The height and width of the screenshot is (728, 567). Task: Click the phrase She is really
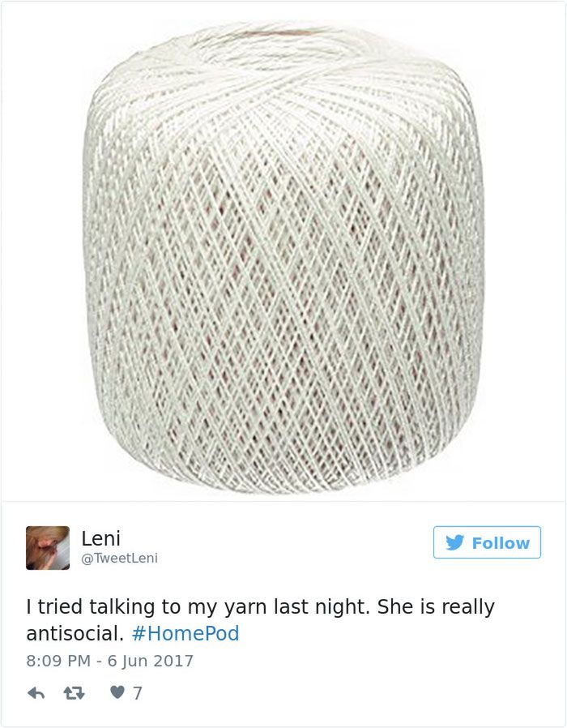click(436, 607)
